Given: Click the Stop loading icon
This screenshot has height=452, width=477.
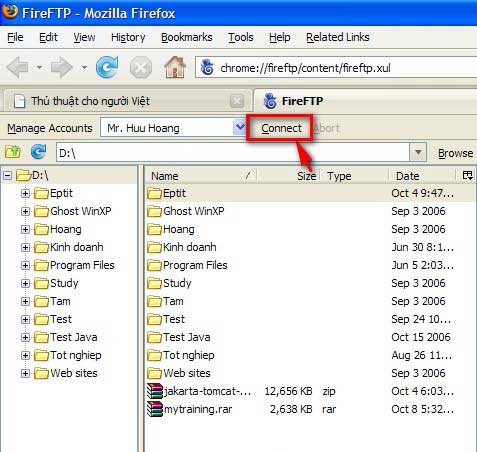Looking at the screenshot, I should (141, 68).
